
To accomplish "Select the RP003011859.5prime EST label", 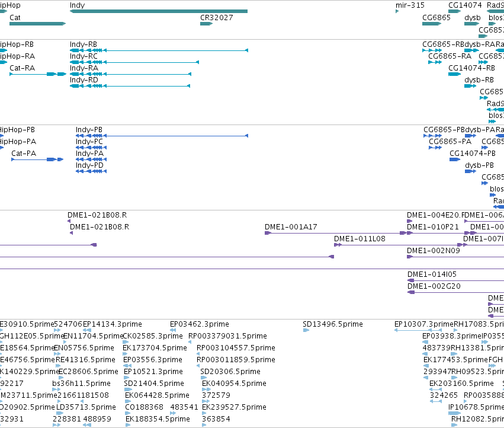I will (236, 359).
